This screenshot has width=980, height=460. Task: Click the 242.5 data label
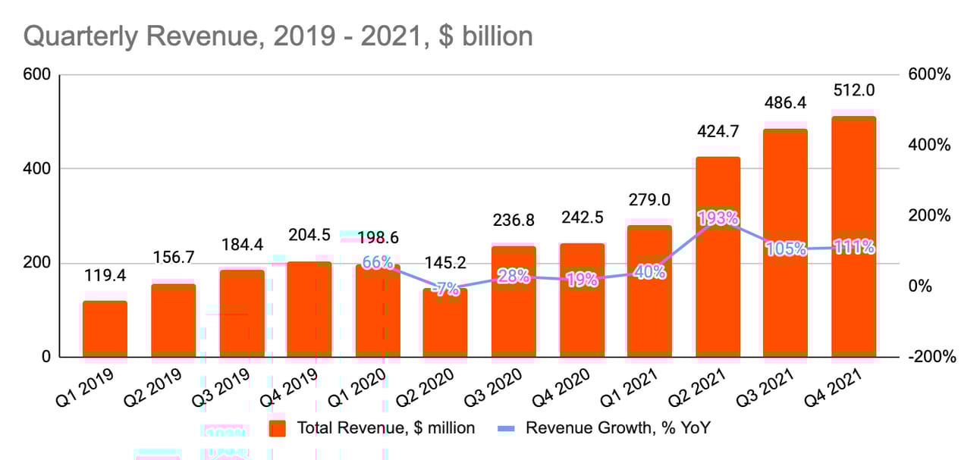[582, 218]
